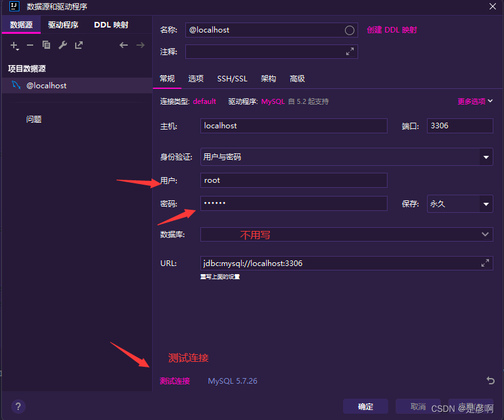The height and width of the screenshot is (420, 504).
Task: Open the 保存 dropdown showing 永久
Action: [486, 203]
